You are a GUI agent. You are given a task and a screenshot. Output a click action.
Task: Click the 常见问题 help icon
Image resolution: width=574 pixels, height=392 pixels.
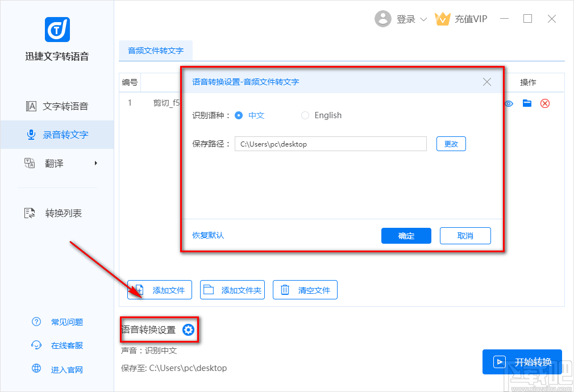(35, 322)
